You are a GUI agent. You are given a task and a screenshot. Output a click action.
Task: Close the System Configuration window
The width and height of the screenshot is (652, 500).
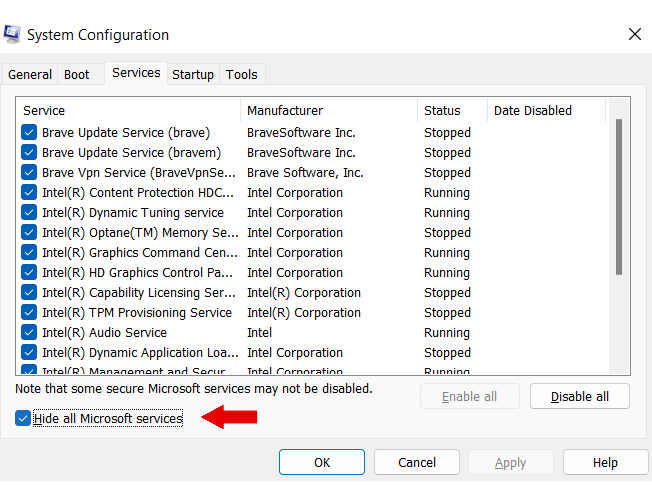[x=634, y=34]
